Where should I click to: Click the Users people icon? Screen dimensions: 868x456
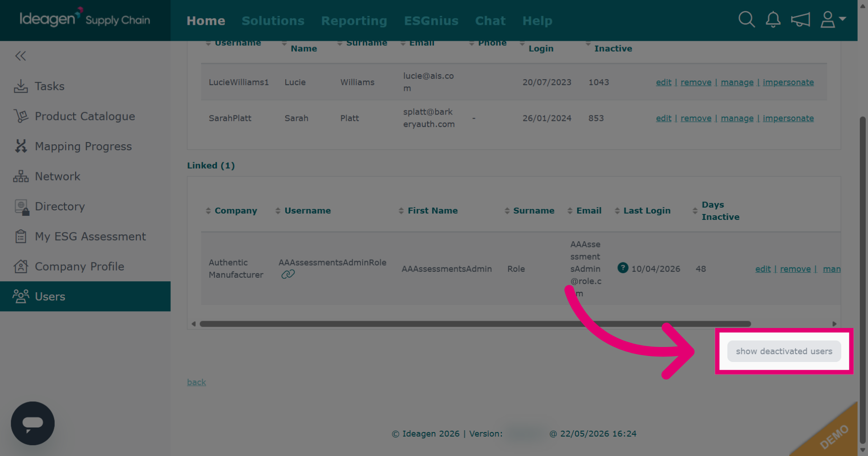point(21,296)
